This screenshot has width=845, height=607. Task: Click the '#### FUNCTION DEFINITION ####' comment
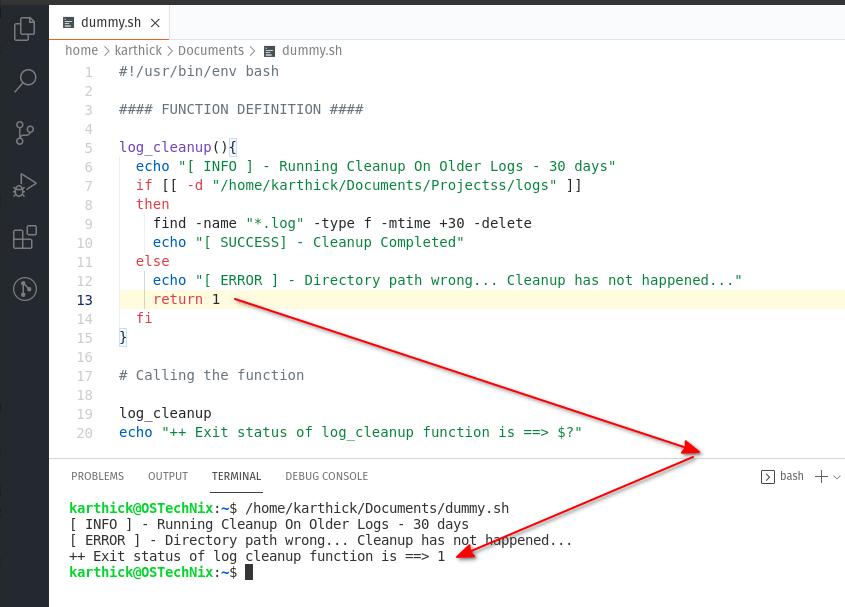click(x=241, y=109)
